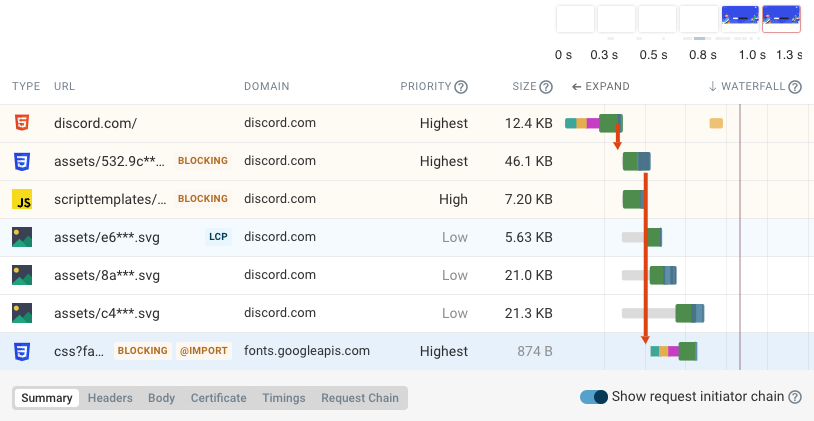Toggle Show request initiator chain switch
This screenshot has width=814, height=421.
(594, 397)
